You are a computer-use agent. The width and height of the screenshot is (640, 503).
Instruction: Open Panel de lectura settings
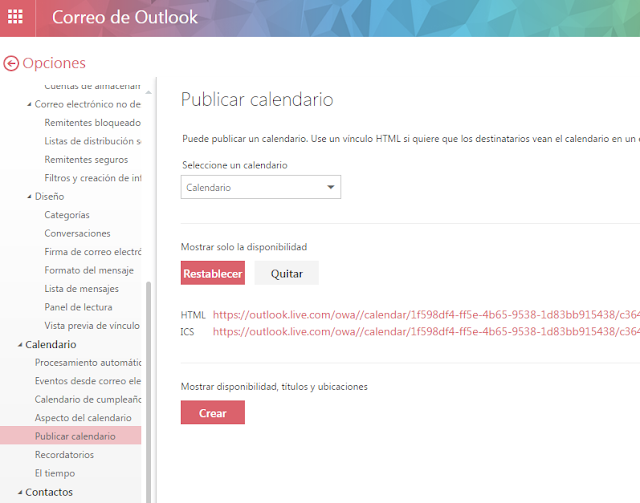click(x=78, y=307)
